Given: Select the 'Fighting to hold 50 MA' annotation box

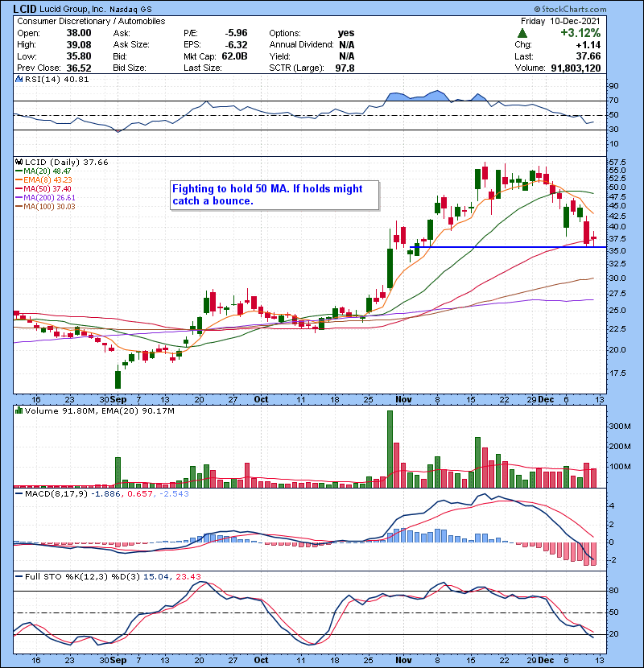Looking at the screenshot, I should (x=275, y=195).
